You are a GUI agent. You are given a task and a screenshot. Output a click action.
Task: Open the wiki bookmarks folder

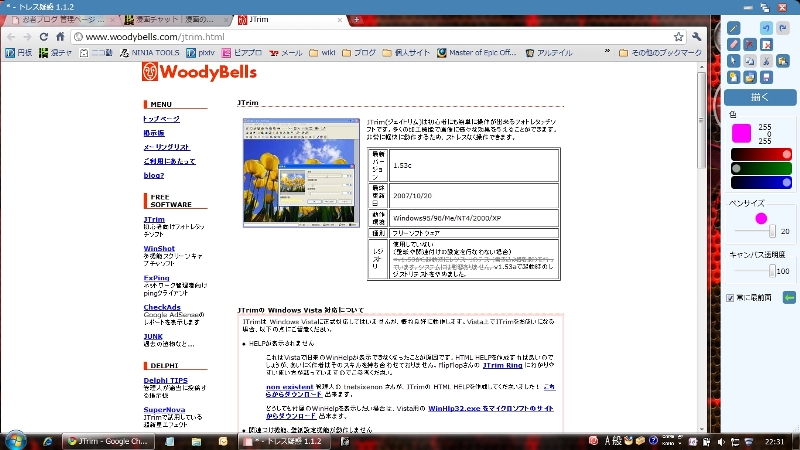point(322,53)
